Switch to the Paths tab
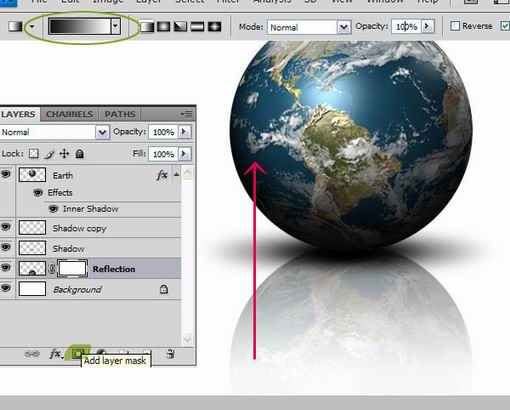This screenshot has width=510, height=410. pyautogui.click(x=120, y=114)
